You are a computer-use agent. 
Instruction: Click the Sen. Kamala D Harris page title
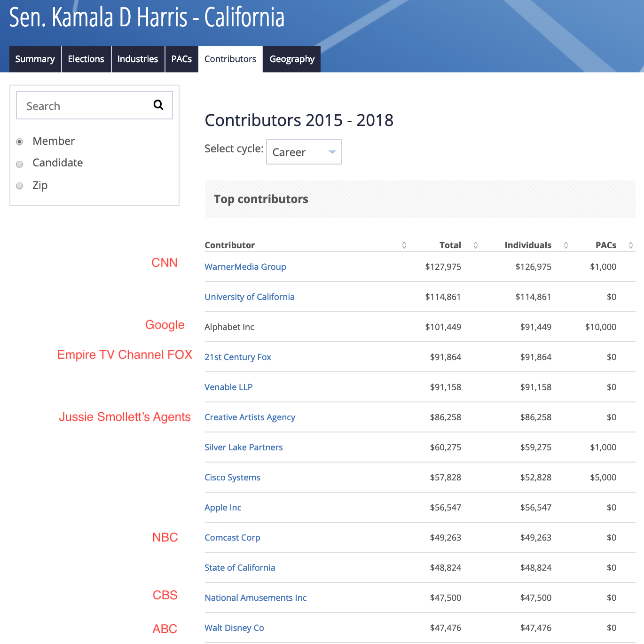click(147, 18)
